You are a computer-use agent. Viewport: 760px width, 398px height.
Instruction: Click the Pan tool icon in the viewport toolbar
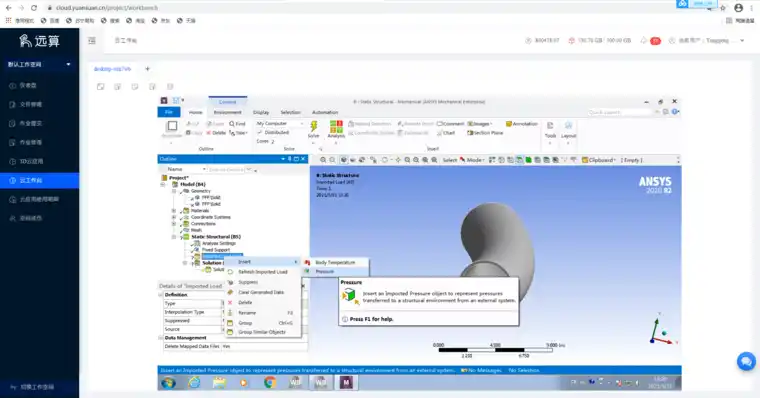pos(398,159)
